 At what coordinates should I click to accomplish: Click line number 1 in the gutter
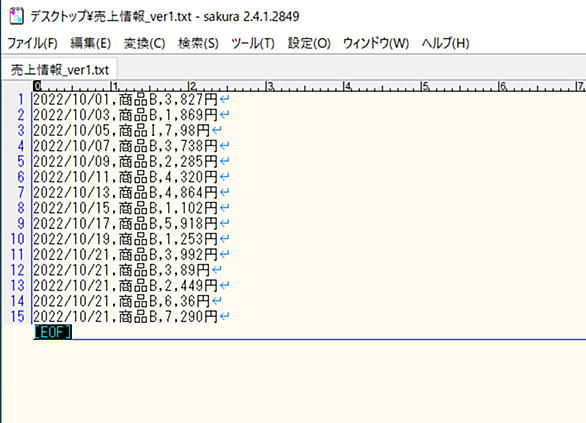(21, 99)
